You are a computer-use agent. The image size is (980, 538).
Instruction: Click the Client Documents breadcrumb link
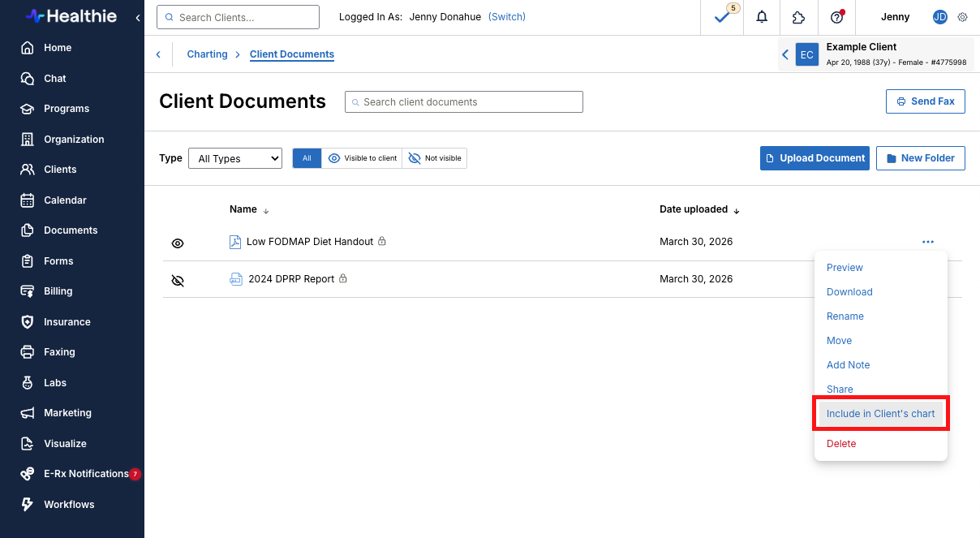click(292, 54)
